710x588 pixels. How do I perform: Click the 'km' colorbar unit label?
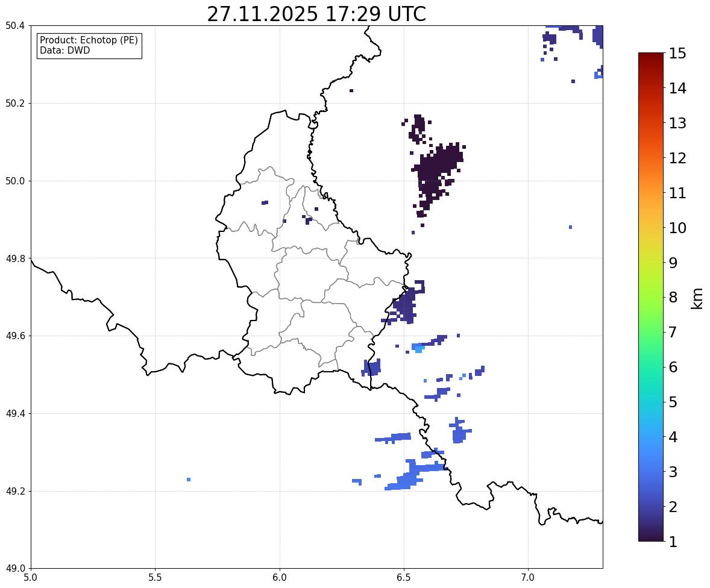697,298
